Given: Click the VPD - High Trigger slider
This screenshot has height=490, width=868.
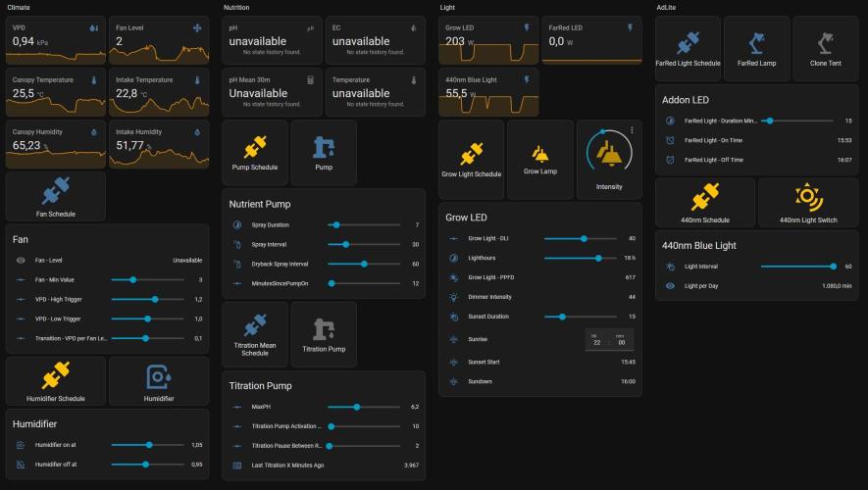Looking at the screenshot, I should 147,299.
